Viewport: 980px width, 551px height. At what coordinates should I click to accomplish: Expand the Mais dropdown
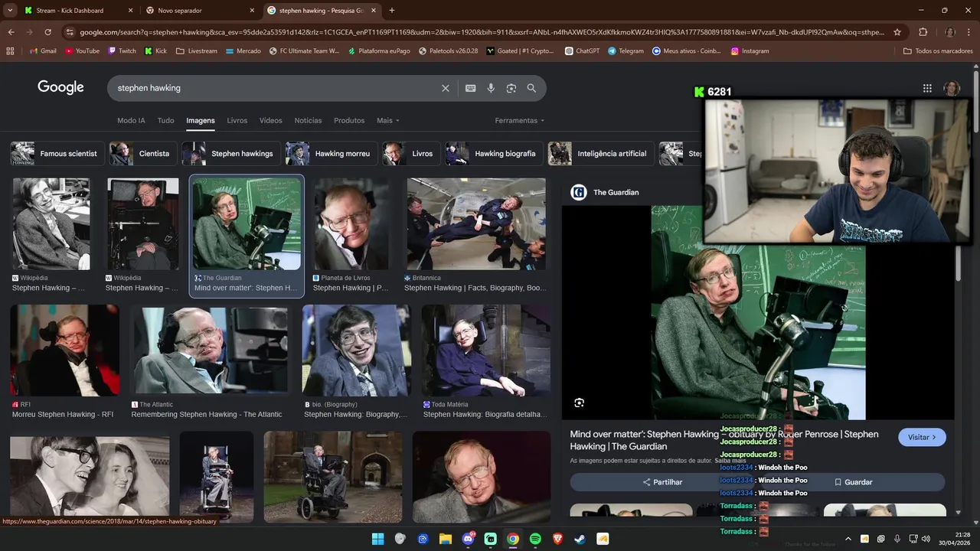click(x=388, y=121)
